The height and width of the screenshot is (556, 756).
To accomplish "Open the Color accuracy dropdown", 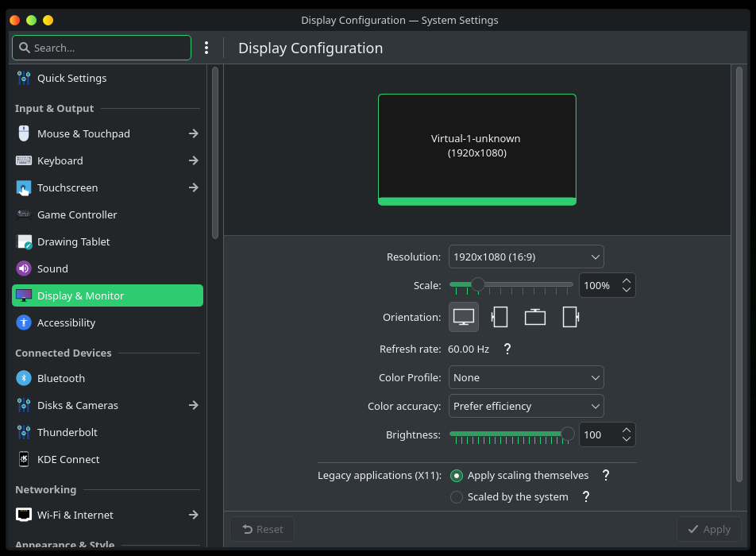I will [526, 406].
